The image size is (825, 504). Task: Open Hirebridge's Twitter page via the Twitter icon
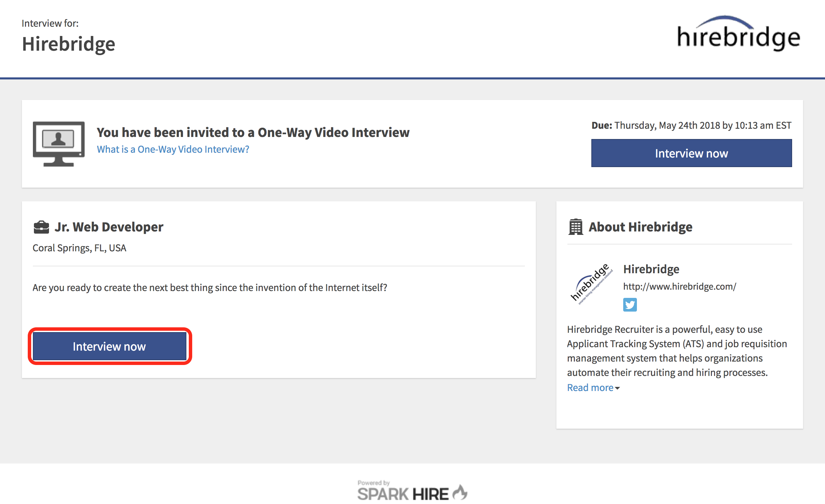click(630, 304)
